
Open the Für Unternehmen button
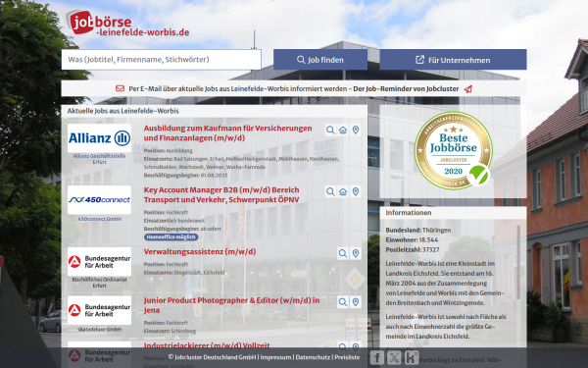click(x=453, y=60)
